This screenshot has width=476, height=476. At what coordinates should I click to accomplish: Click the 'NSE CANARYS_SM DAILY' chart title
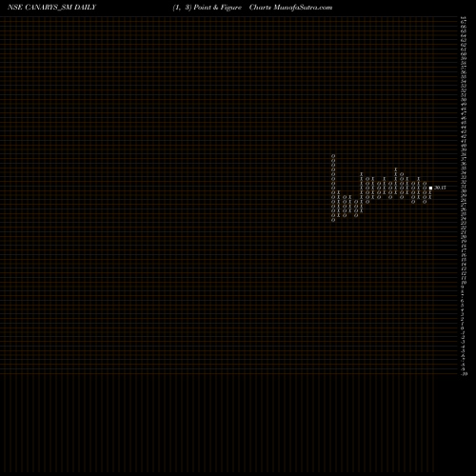[x=51, y=8]
